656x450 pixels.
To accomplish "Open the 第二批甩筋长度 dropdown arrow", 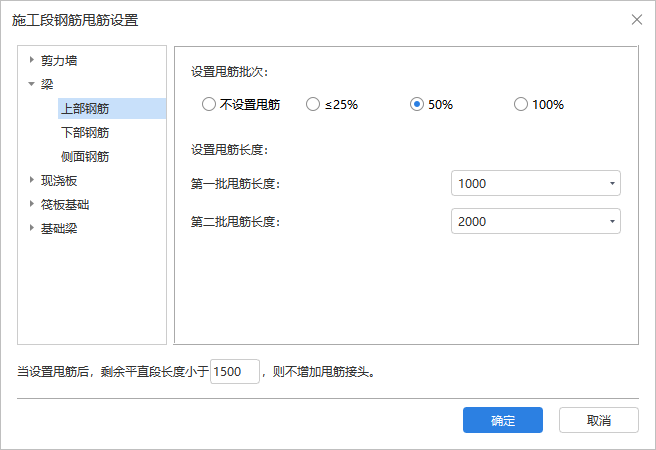I will 612,221.
